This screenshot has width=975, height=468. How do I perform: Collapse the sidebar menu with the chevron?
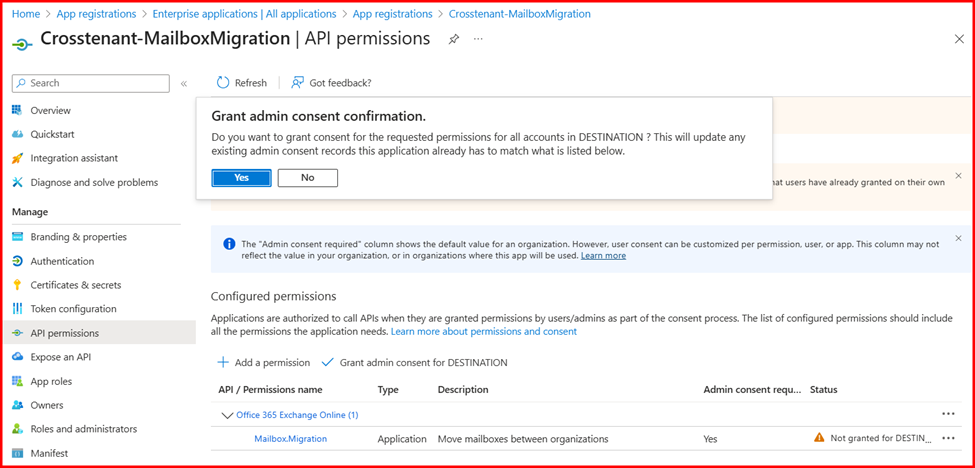pos(184,83)
